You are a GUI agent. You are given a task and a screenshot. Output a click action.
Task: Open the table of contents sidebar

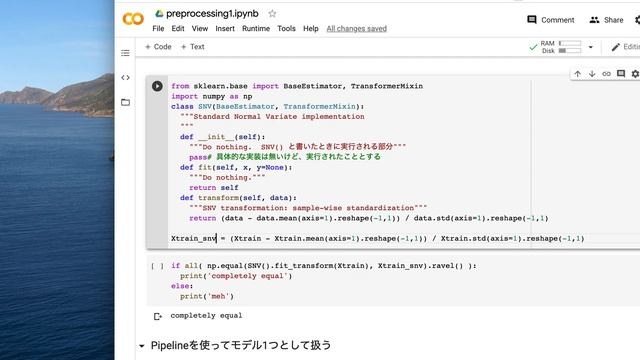(125, 53)
